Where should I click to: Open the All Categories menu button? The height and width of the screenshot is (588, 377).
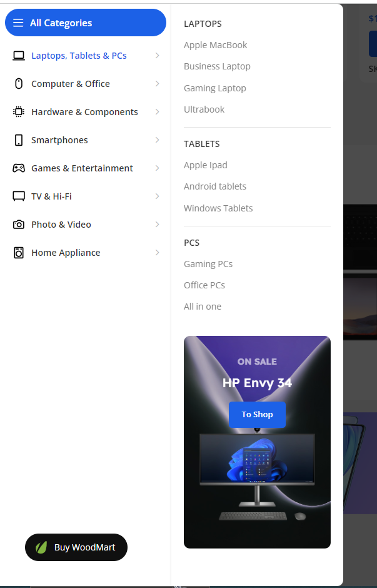pyautogui.click(x=86, y=23)
